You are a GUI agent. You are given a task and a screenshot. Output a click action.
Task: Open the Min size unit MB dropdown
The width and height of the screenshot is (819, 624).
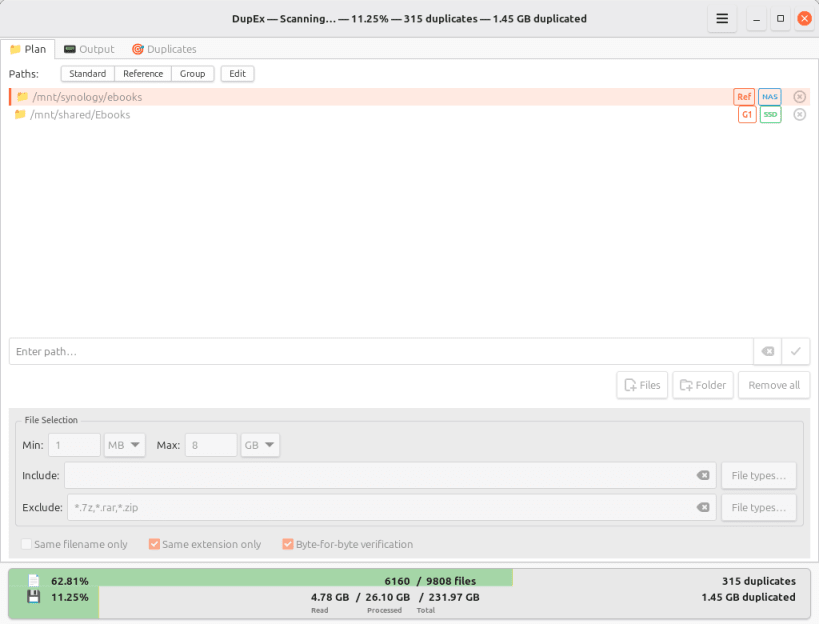(124, 445)
